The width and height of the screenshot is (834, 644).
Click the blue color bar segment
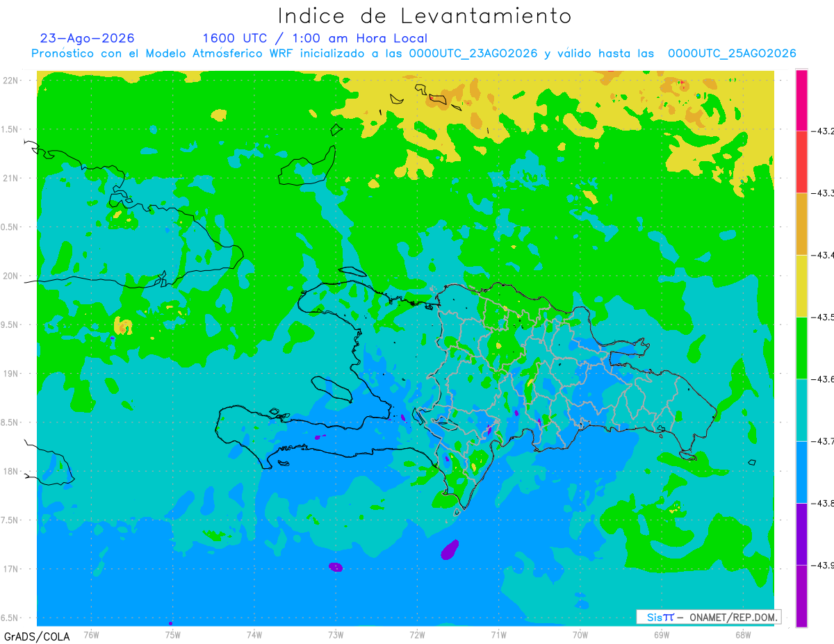click(x=801, y=472)
